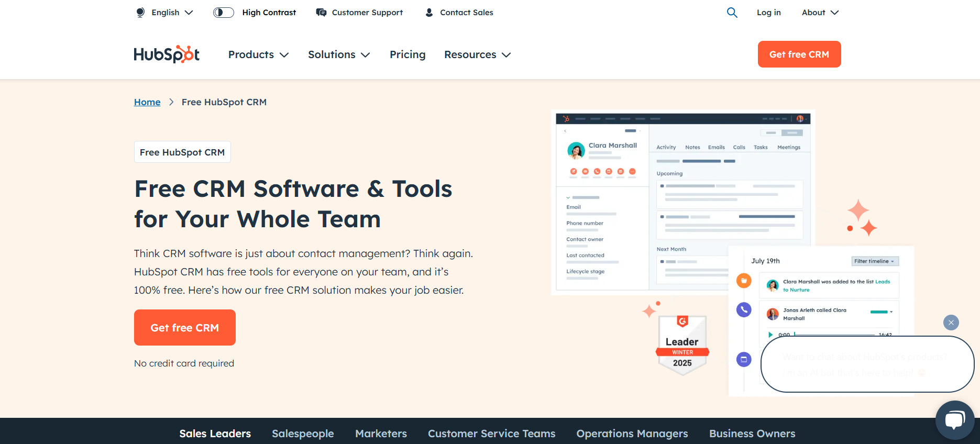Open the search magnifier icon

pyautogui.click(x=732, y=13)
